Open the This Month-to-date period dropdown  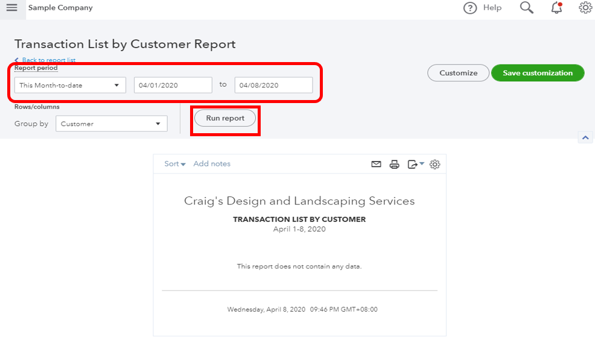tap(70, 85)
